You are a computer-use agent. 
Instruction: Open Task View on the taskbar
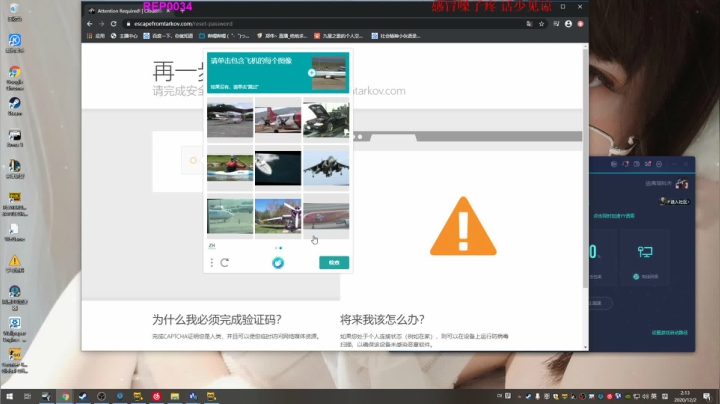[28, 396]
